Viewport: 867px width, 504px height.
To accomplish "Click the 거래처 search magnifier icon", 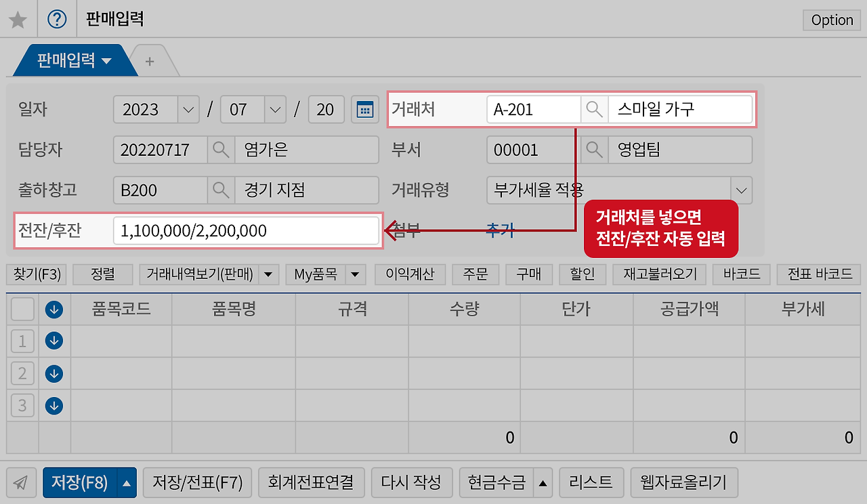I will click(x=594, y=109).
